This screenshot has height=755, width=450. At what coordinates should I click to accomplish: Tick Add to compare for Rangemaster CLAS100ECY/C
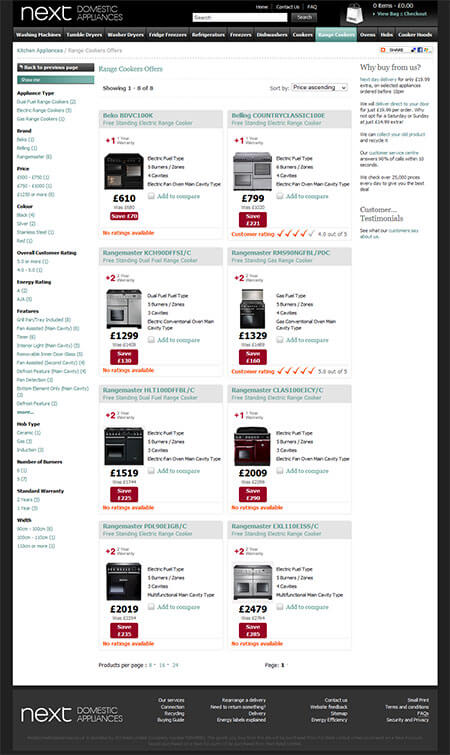click(x=280, y=471)
